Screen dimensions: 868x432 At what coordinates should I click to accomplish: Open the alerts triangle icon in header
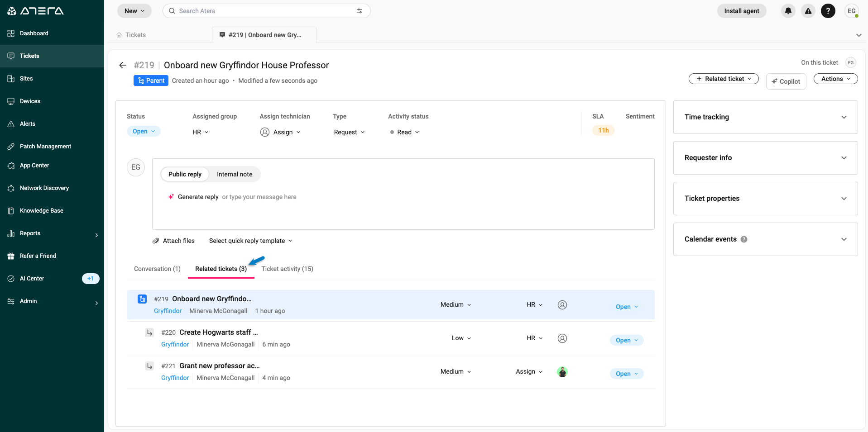pos(808,11)
